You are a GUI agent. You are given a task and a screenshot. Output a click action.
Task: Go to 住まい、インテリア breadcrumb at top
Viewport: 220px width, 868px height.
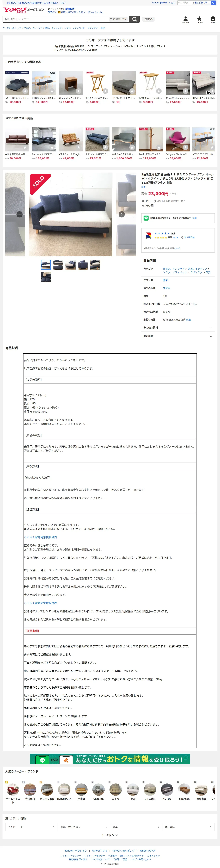pyautogui.click(x=33, y=28)
